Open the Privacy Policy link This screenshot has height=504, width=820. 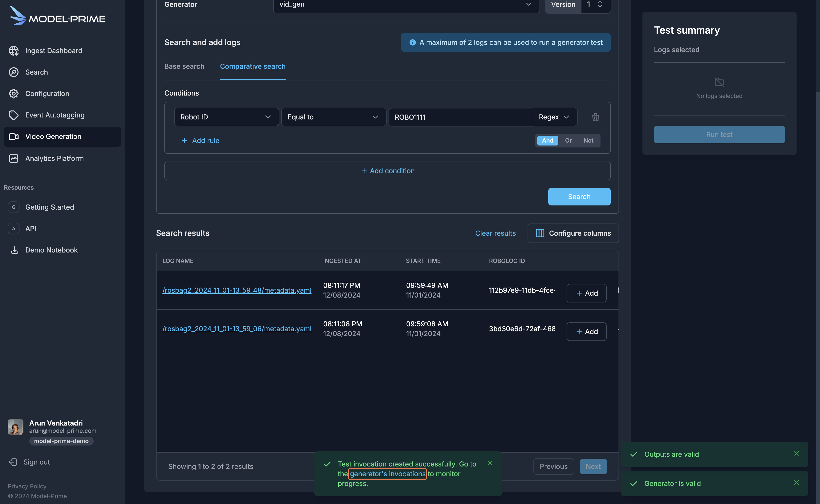(27, 486)
